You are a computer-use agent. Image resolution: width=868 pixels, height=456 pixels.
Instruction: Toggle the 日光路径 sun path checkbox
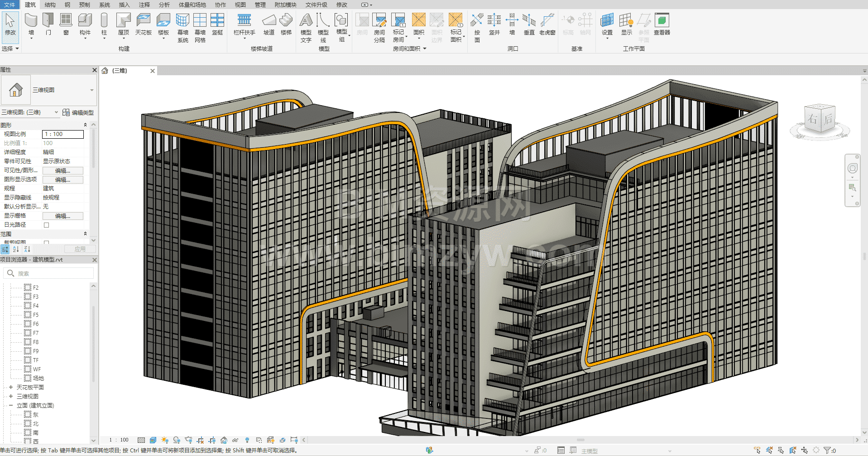point(46,225)
